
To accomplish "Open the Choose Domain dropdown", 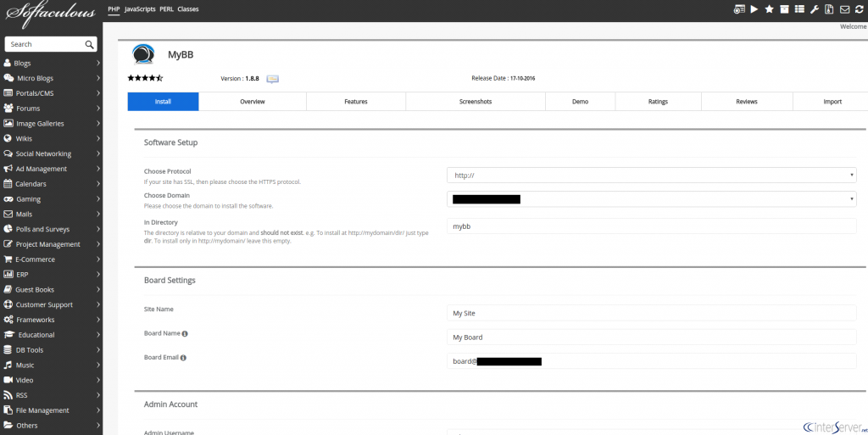I will pyautogui.click(x=652, y=199).
